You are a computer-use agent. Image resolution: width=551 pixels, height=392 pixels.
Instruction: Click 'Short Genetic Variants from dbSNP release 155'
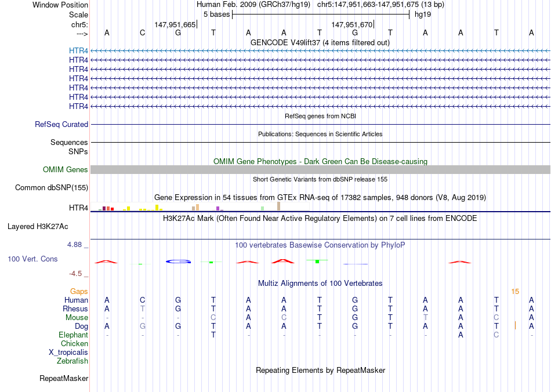tap(320, 179)
